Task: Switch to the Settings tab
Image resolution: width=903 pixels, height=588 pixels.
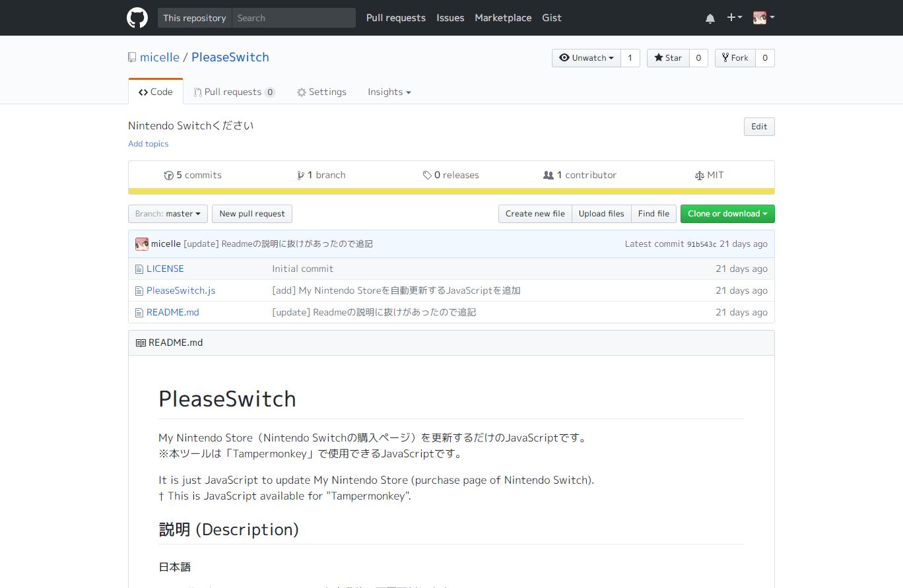Action: (321, 92)
